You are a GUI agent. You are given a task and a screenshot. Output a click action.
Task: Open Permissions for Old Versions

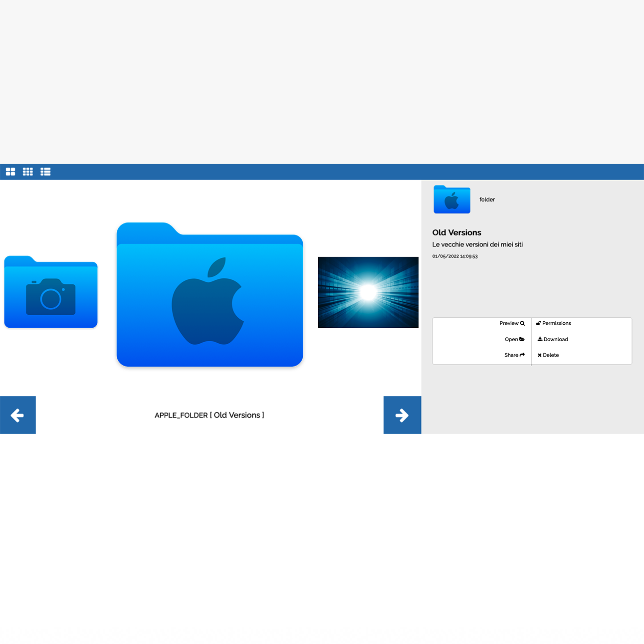(554, 323)
